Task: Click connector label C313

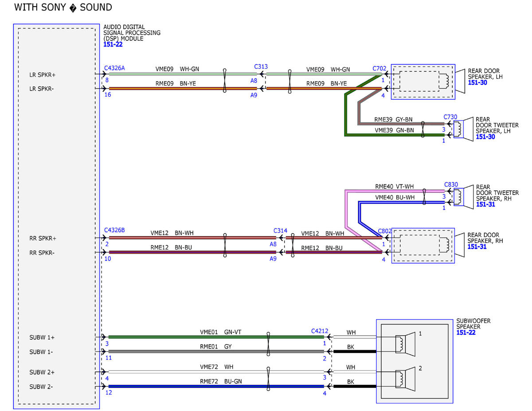Action: (x=261, y=67)
